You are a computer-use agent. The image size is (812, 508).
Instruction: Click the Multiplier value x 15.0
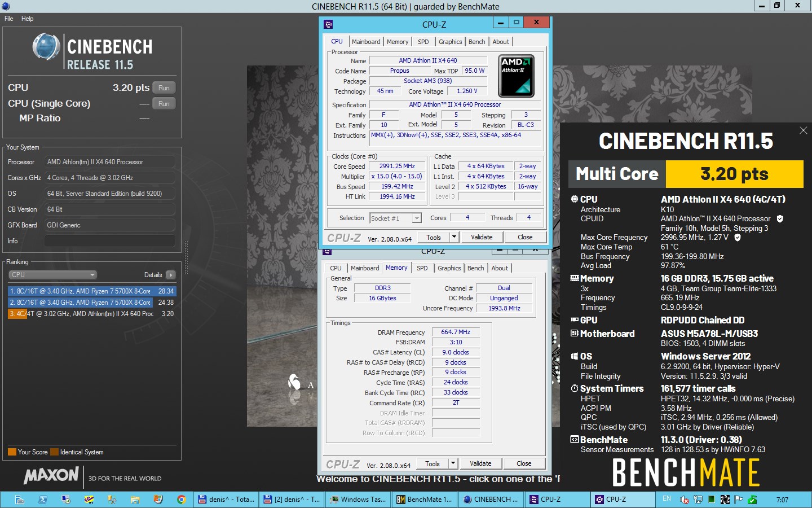pyautogui.click(x=397, y=176)
